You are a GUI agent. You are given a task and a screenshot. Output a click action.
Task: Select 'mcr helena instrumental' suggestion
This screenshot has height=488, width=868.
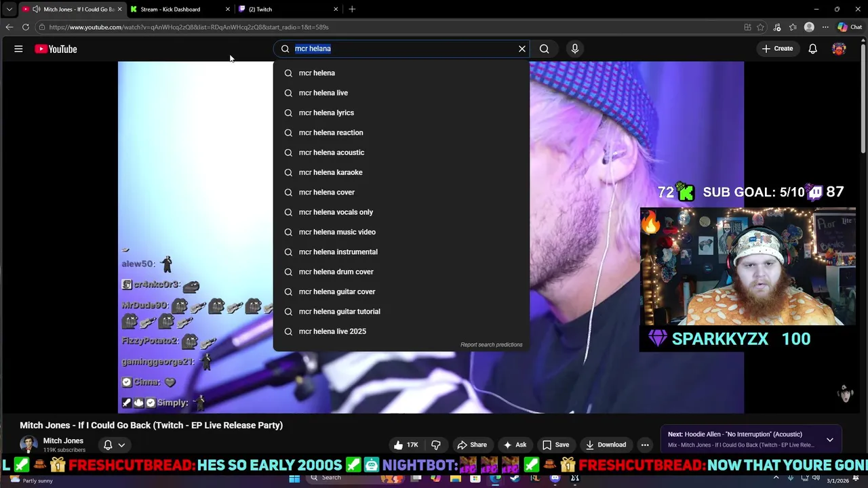point(401,251)
